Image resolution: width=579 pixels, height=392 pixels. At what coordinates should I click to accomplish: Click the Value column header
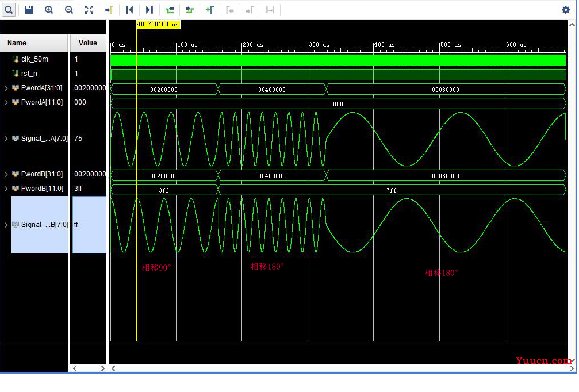click(x=88, y=43)
